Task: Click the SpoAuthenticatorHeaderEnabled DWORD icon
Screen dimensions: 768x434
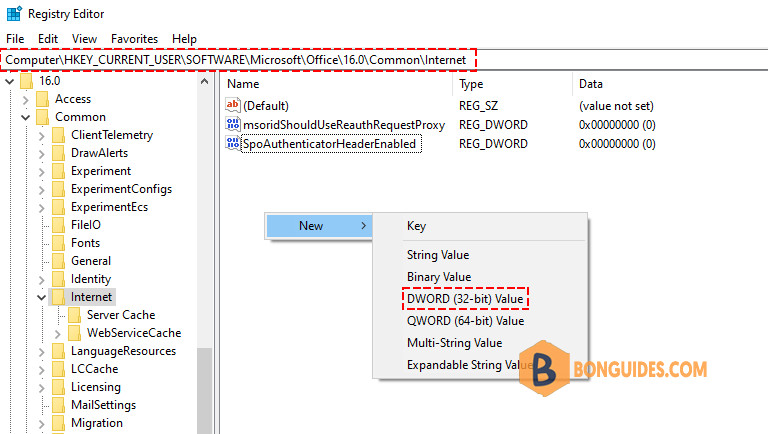Action: point(233,143)
